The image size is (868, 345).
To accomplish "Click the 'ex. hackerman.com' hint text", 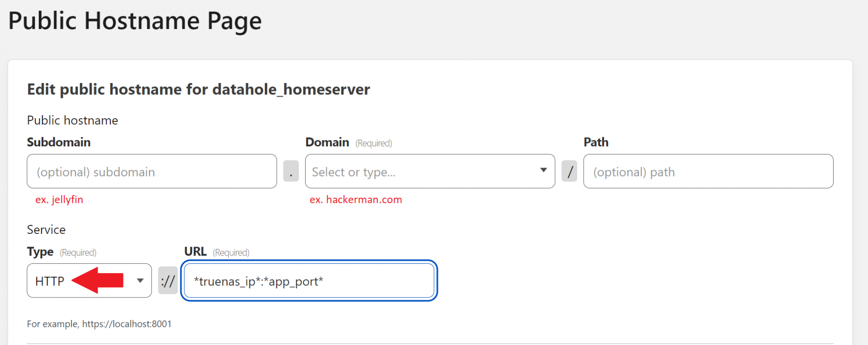I will [356, 200].
